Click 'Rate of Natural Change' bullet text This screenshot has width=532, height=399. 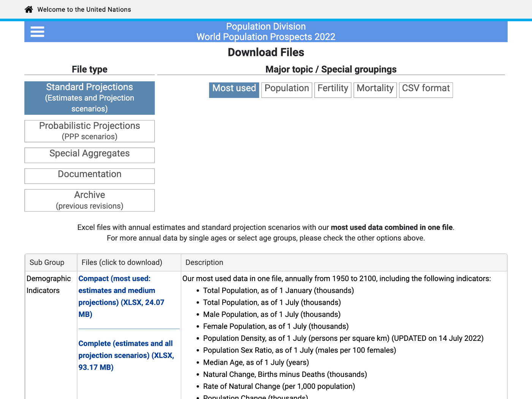279,386
